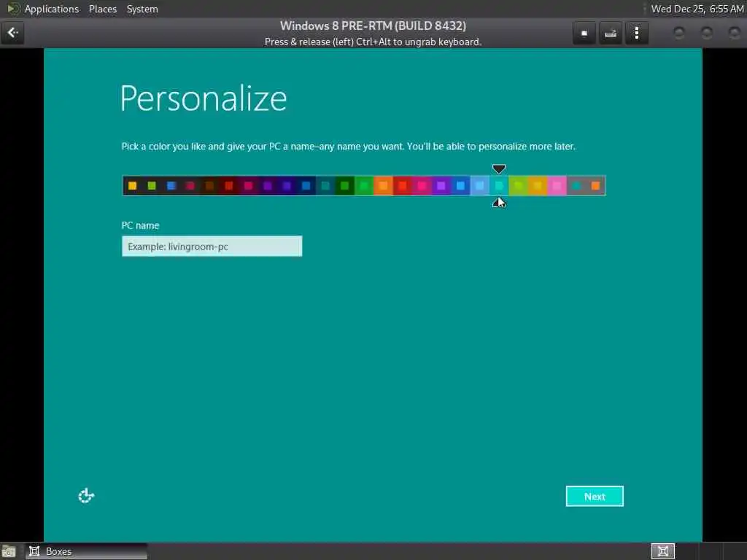The width and height of the screenshot is (747, 560).
Task: Open the Applications menu
Action: (x=52, y=9)
